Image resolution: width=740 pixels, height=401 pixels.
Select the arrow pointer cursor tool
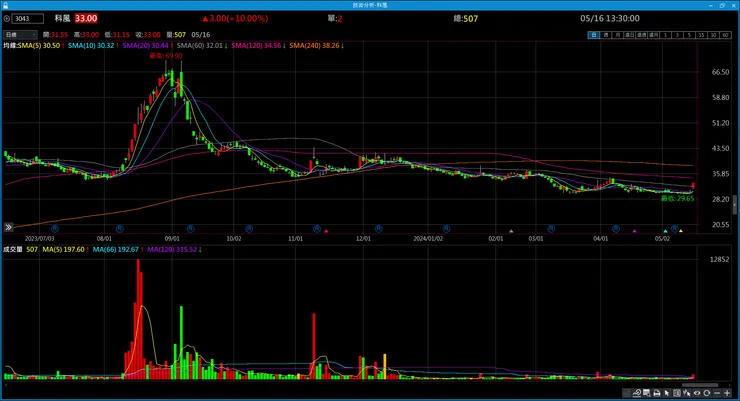[x=667, y=393]
